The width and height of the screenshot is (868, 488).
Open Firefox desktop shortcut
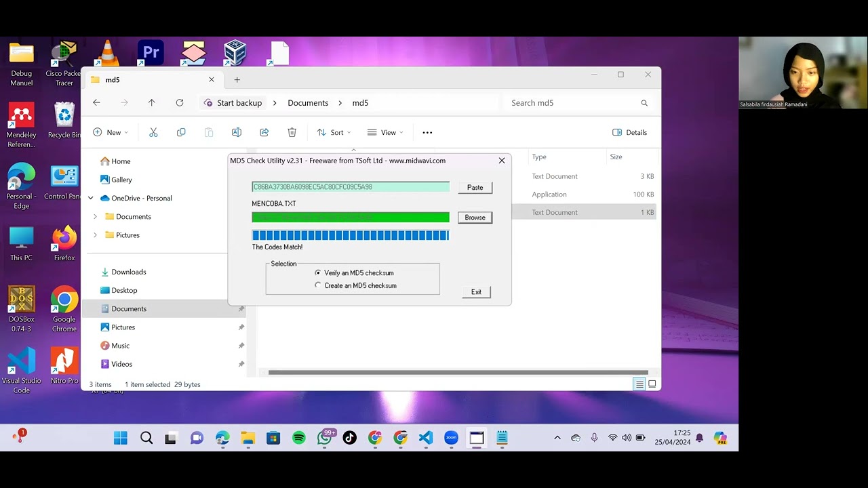click(64, 243)
